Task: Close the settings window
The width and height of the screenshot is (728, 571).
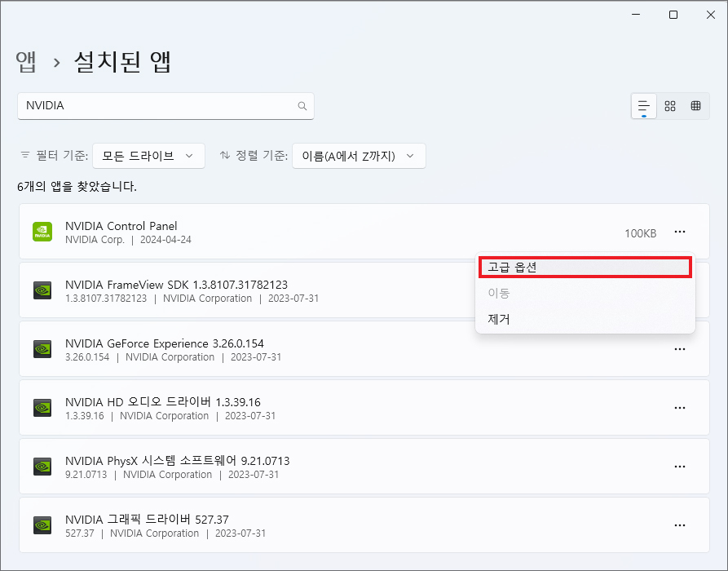Action: coord(710,15)
